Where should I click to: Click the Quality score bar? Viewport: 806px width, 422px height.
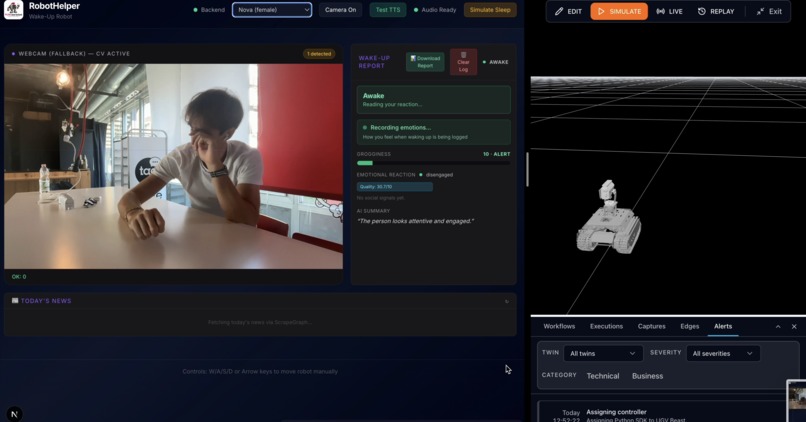click(394, 187)
